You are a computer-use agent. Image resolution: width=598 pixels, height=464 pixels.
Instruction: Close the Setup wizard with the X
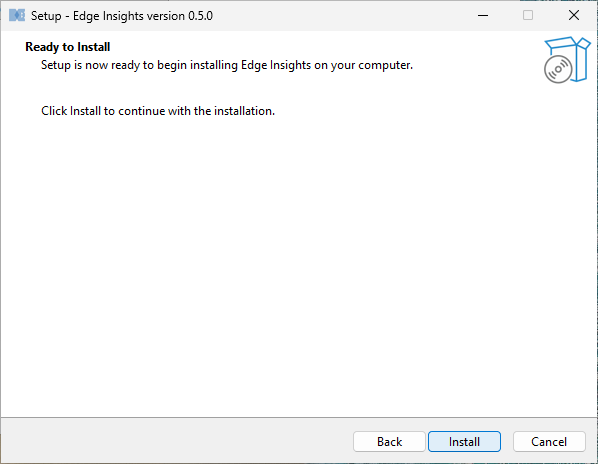[574, 16]
